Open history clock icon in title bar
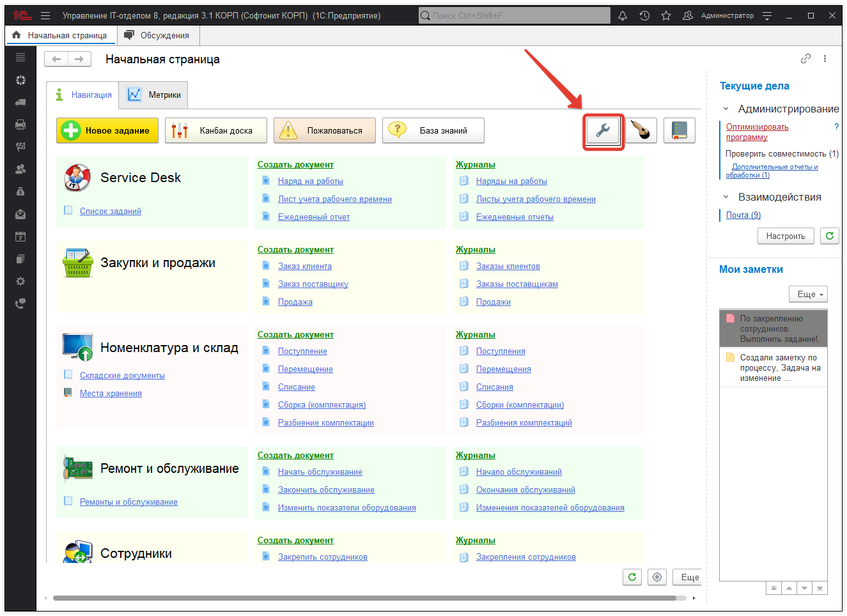847x616 pixels. pos(644,15)
